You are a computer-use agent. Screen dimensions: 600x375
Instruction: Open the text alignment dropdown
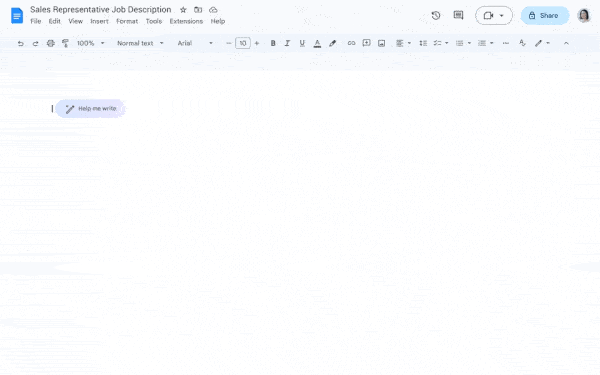[403, 43]
